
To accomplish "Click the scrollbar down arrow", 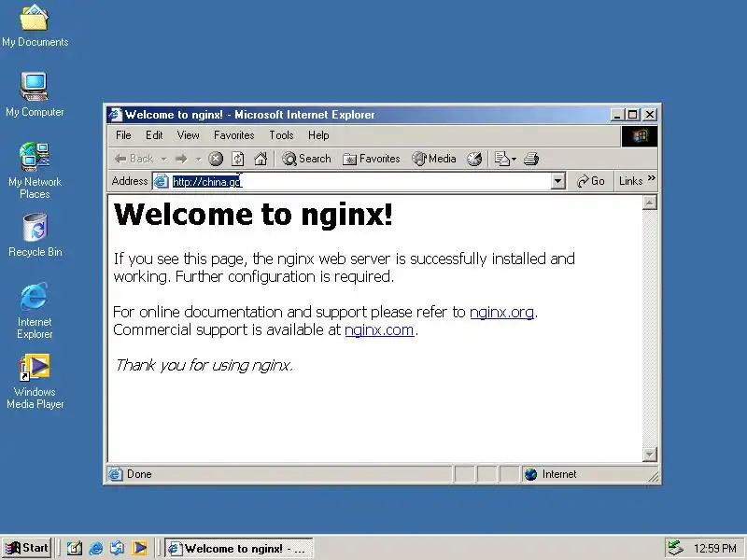I will click(649, 455).
